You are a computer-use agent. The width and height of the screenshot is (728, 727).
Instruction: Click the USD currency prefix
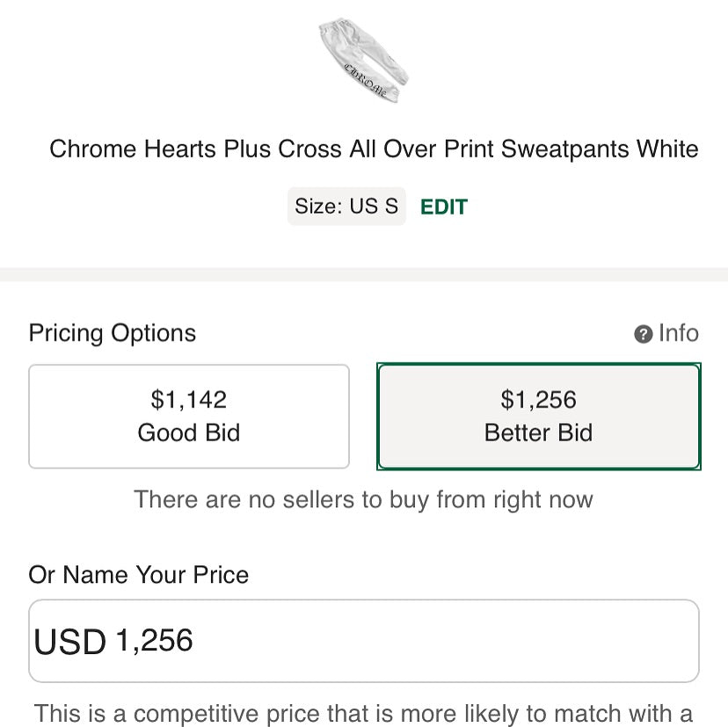tap(69, 643)
